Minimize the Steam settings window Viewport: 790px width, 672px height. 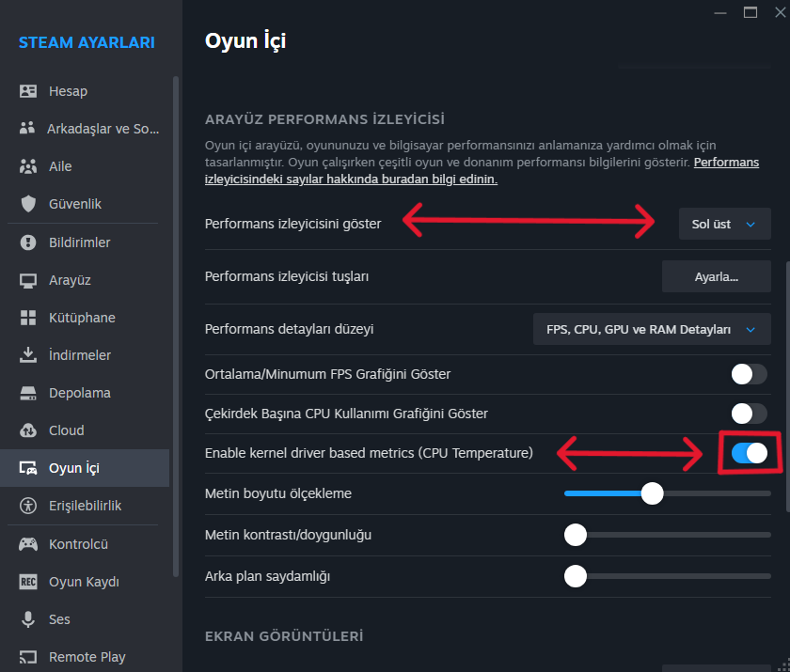[720, 12]
